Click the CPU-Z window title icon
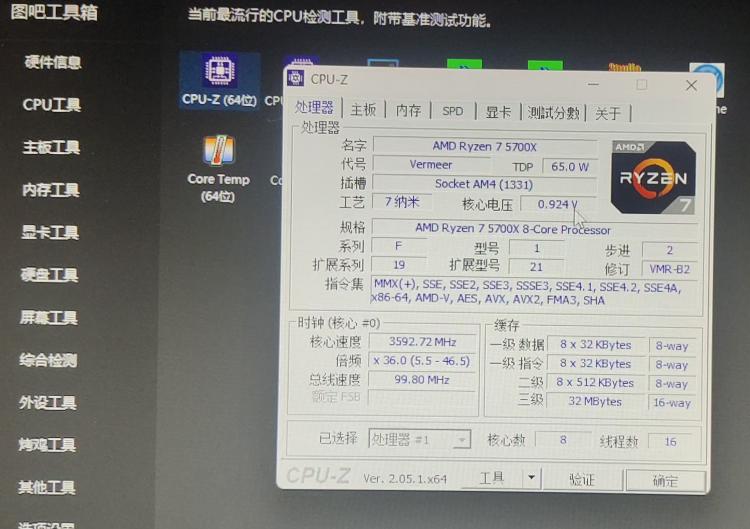This screenshot has width=750, height=529. (296, 78)
